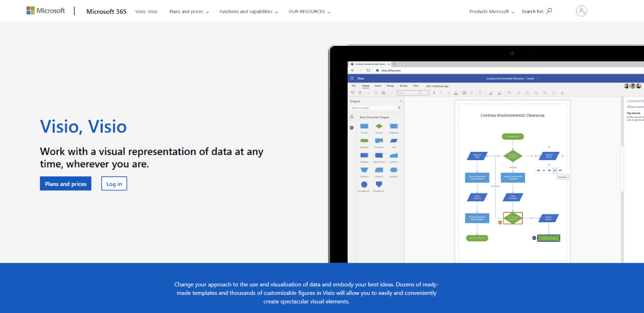Expand the Products Microsoft menu

coord(492,11)
